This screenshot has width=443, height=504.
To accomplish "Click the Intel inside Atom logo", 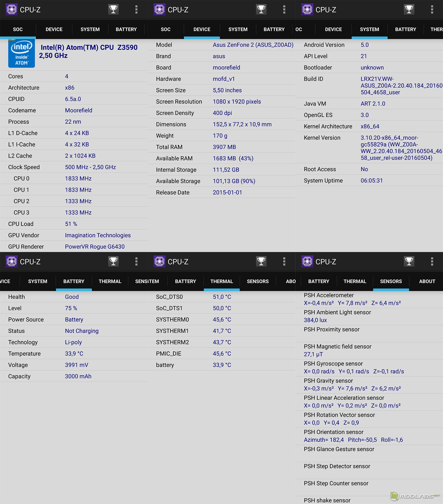I will (21, 53).
